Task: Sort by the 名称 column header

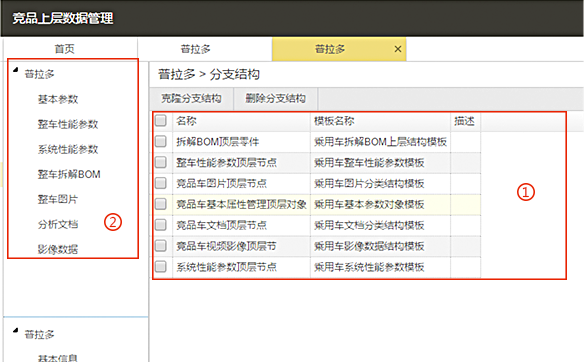Action: tap(241, 121)
